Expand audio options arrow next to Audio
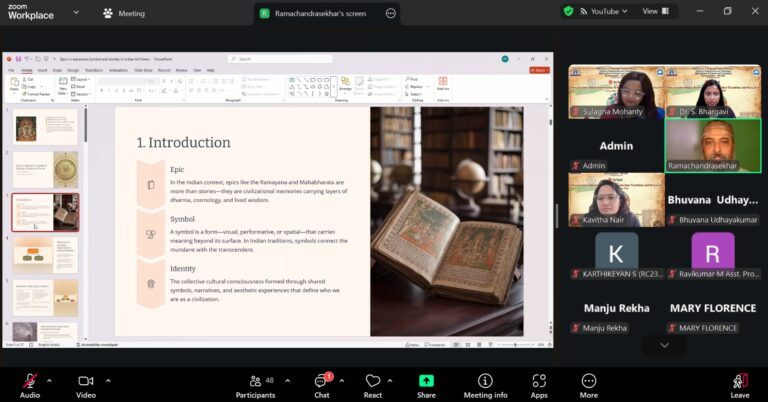The image size is (768, 402). (x=52, y=380)
